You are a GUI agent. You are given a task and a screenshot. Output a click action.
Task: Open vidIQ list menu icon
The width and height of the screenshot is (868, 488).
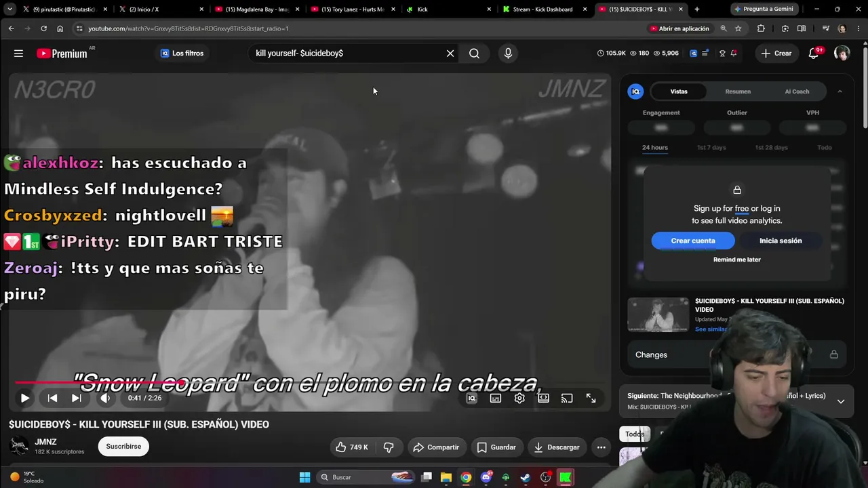point(705,54)
